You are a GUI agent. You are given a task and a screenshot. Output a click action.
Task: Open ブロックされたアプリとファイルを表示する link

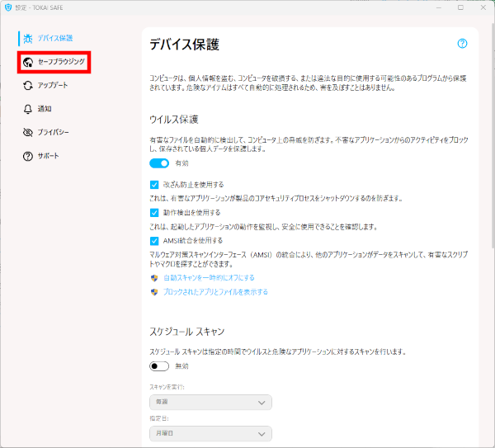[215, 292]
